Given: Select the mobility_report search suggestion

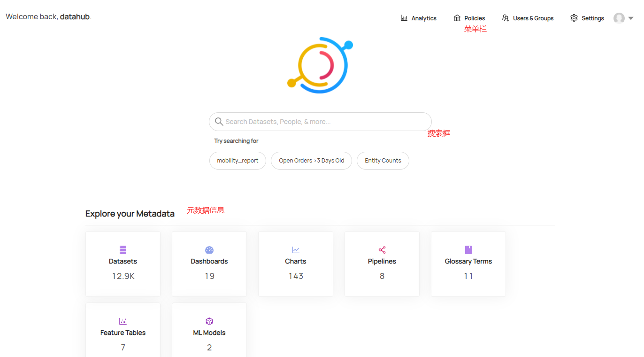Looking at the screenshot, I should [x=238, y=161].
